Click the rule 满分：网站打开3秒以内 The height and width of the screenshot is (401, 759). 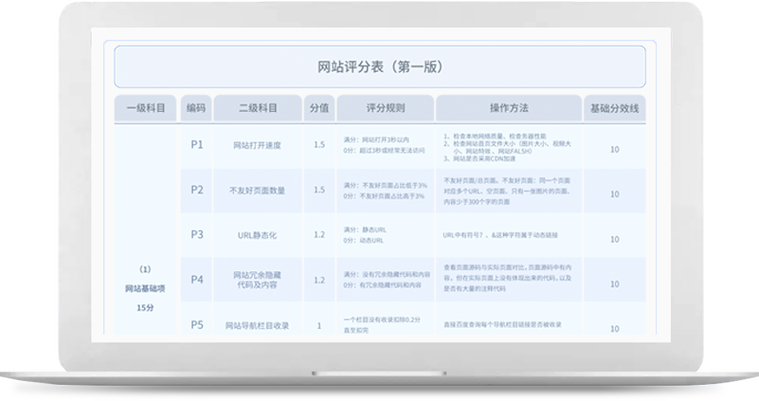pyautogui.click(x=376, y=140)
